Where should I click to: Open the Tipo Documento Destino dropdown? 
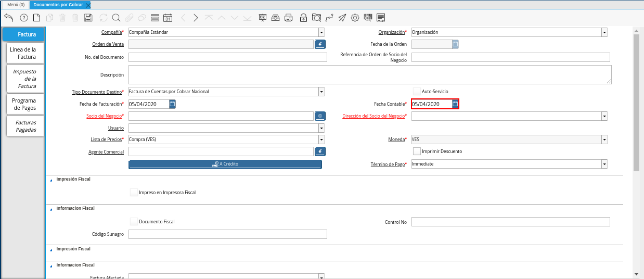321,92
